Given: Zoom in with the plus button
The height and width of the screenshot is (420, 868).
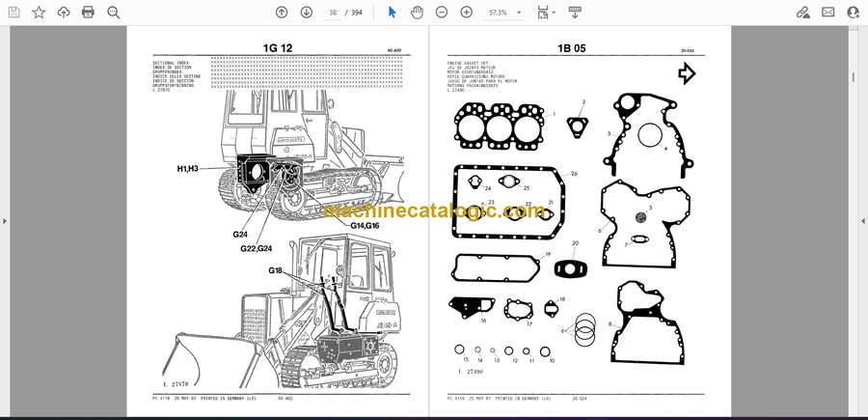Looking at the screenshot, I should click(467, 13).
